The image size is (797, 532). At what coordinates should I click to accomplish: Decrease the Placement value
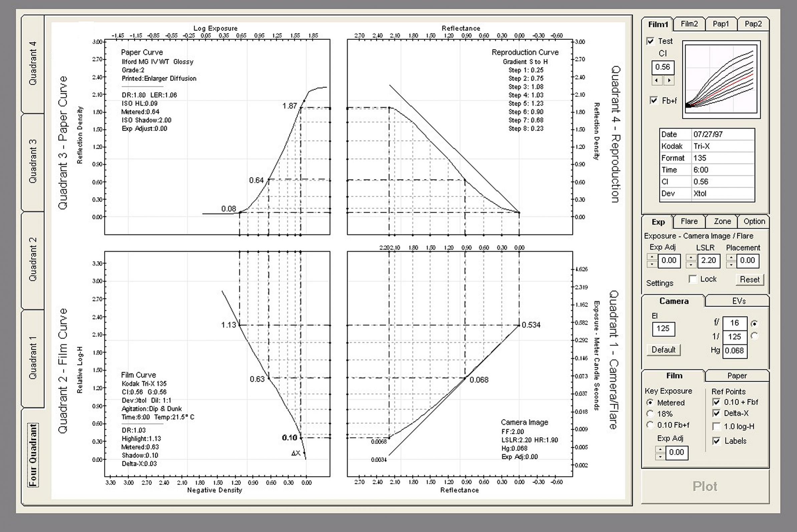click(731, 264)
